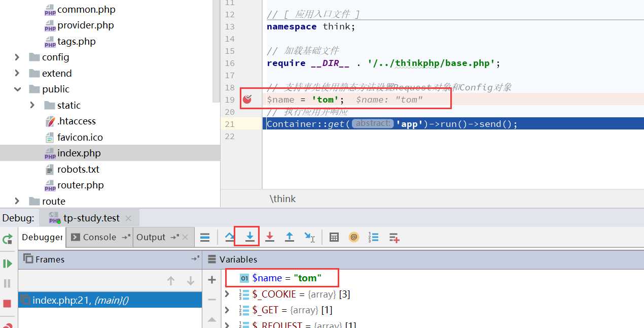Click the project tree vertical scrollbar
This screenshot has width=644, height=328.
[217, 51]
